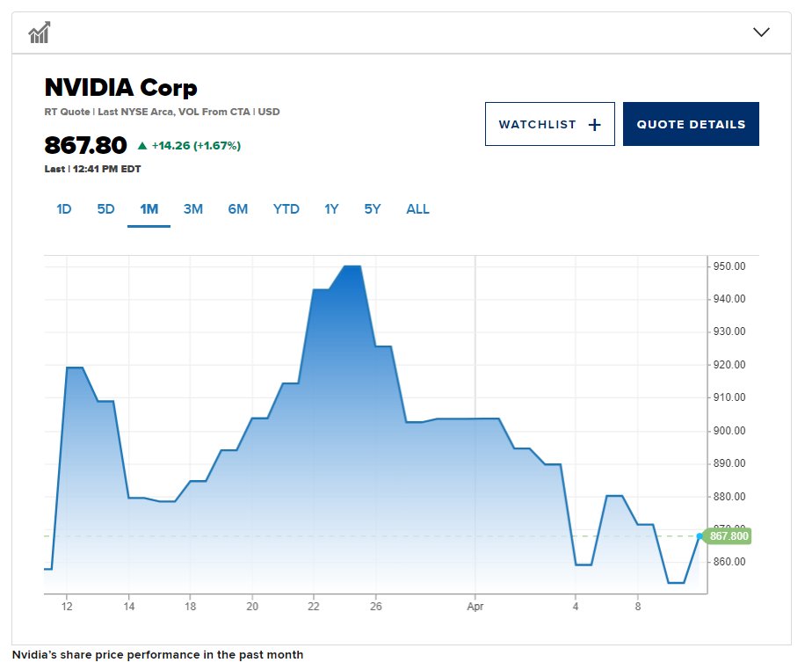
Task: Switch chart to the 5Y range
Action: pyautogui.click(x=373, y=209)
